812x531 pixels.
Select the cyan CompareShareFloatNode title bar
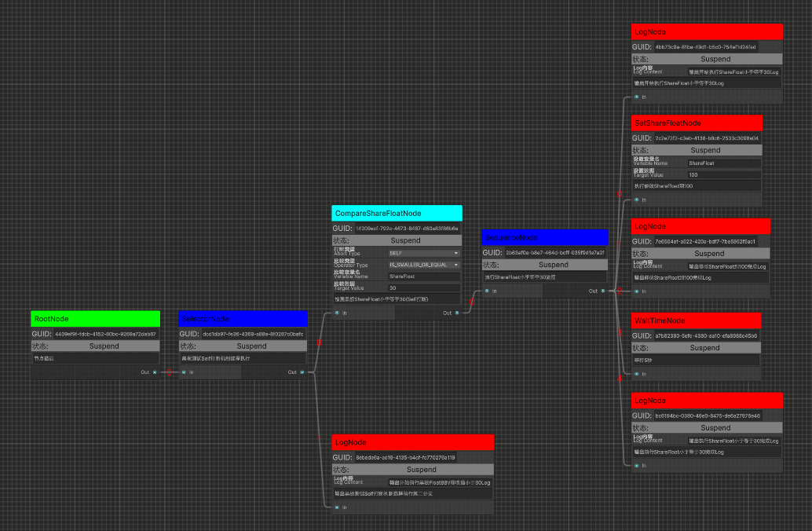(397, 214)
